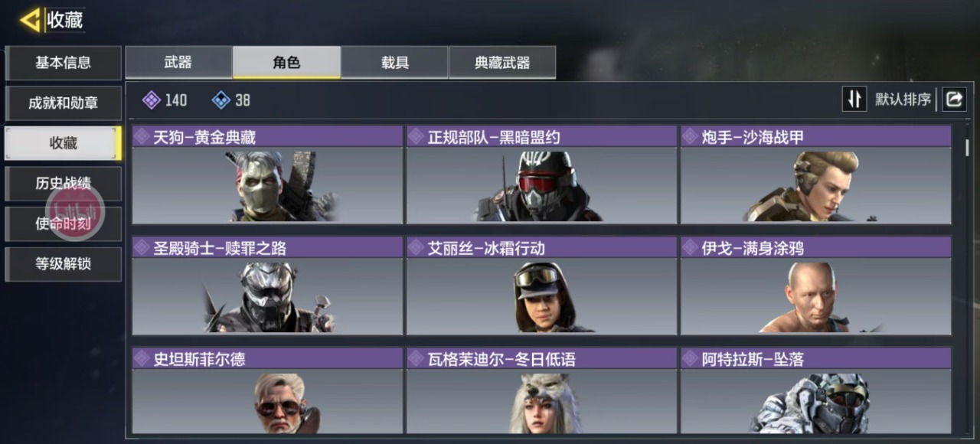Click the vertical scrollbar at the right edge

968,148
